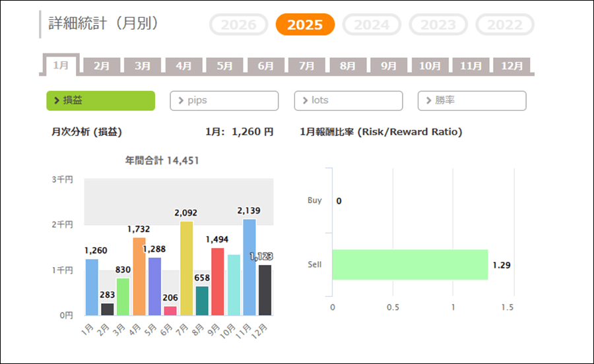
Task: Select the 2026 year button
Action: pyautogui.click(x=238, y=25)
